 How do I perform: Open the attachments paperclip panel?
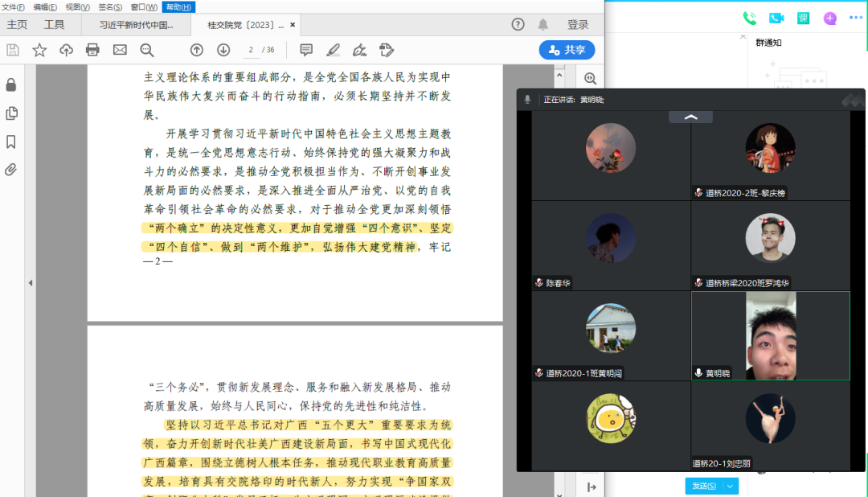pos(11,170)
